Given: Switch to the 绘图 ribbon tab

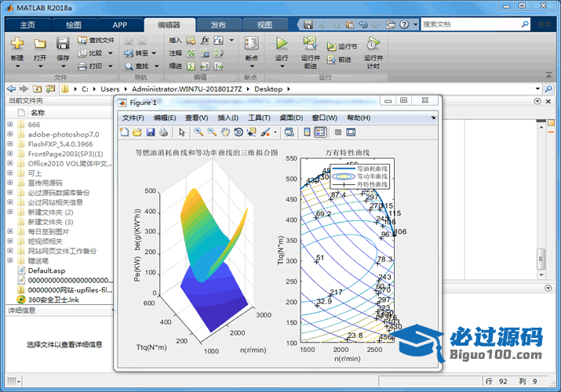Looking at the screenshot, I should click(73, 25).
